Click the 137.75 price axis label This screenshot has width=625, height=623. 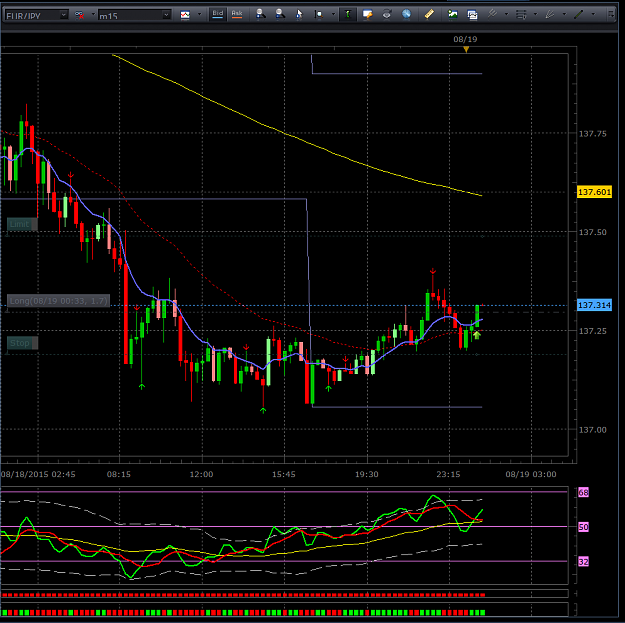tap(592, 134)
